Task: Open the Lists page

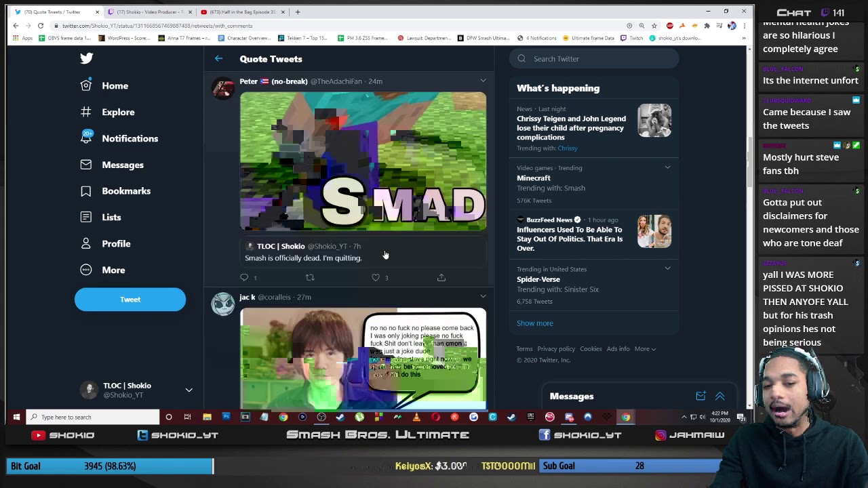Action: pyautogui.click(x=100, y=217)
